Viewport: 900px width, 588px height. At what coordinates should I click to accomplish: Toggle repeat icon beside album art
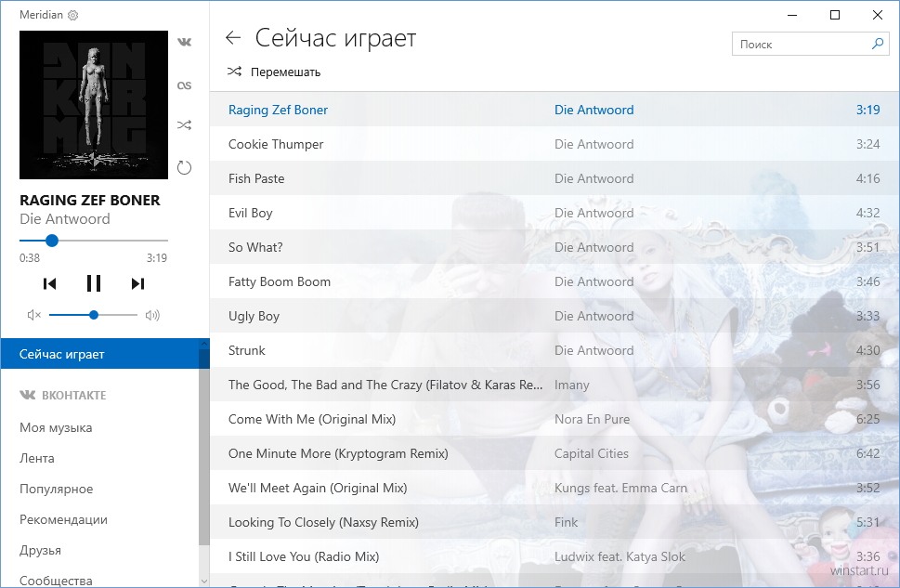point(184,168)
